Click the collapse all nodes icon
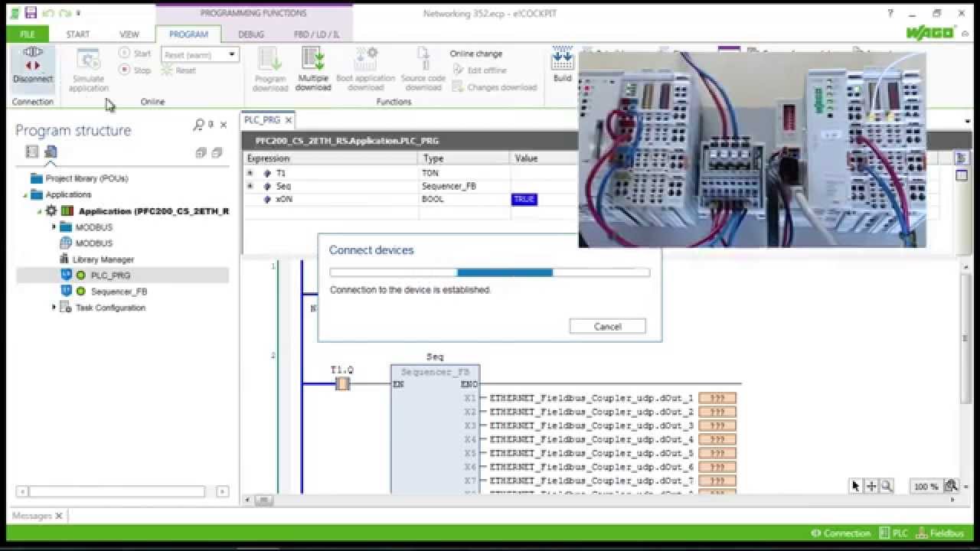The width and height of the screenshot is (980, 551). tap(217, 152)
